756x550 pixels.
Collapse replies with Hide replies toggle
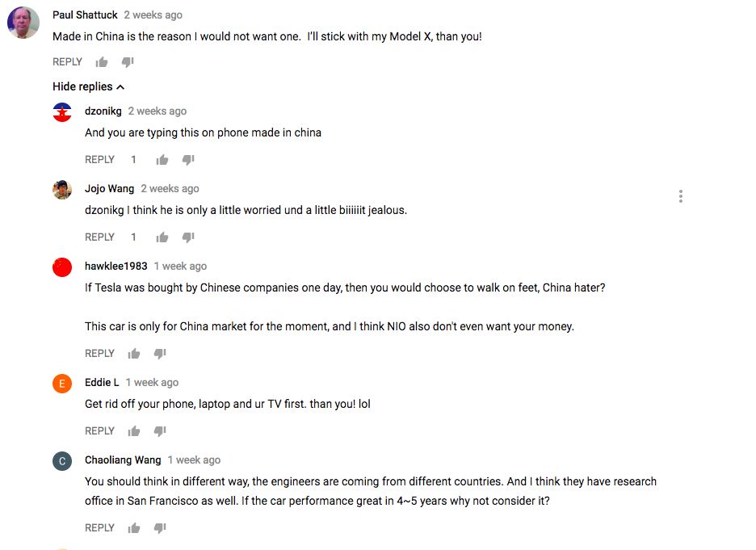pyautogui.click(x=88, y=86)
